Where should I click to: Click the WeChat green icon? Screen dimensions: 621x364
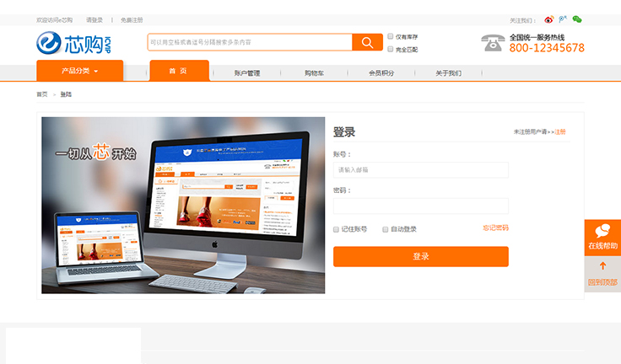point(577,19)
